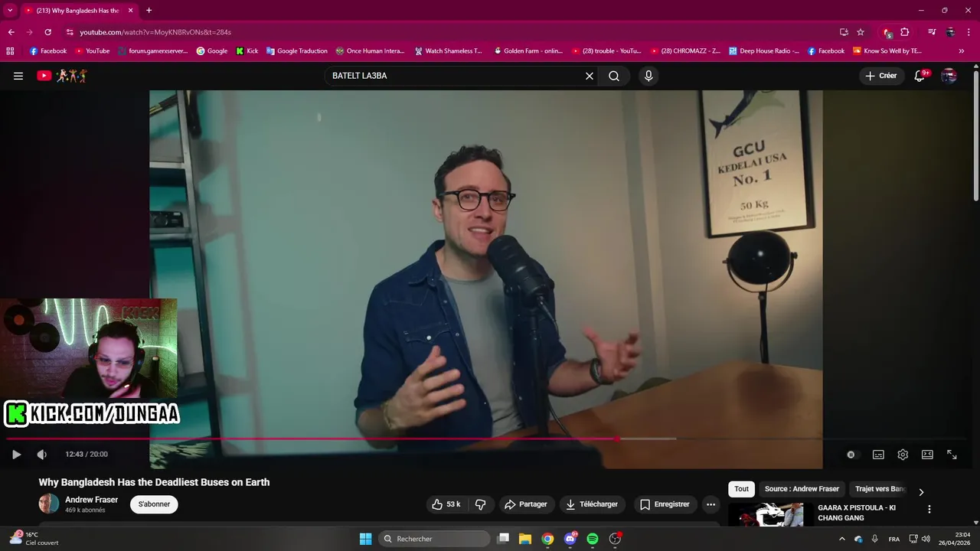Open a new browser tab
Image resolution: width=980 pixels, height=551 pixels.
[x=149, y=10]
